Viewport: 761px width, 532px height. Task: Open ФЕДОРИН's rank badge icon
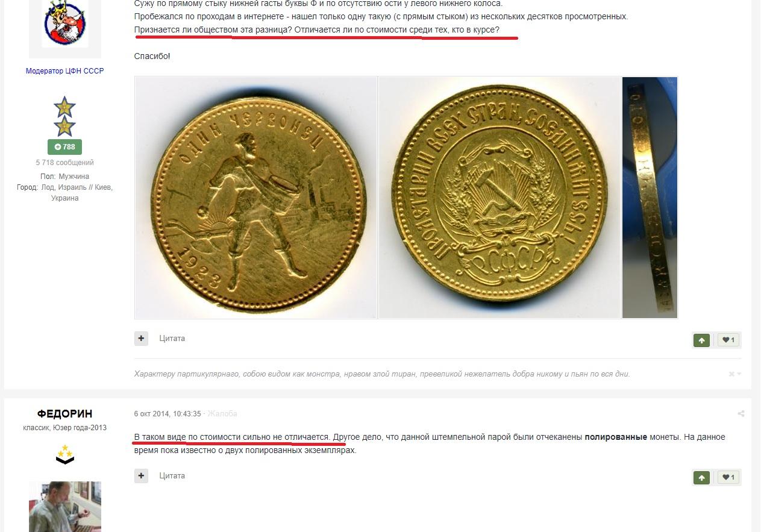64,454
